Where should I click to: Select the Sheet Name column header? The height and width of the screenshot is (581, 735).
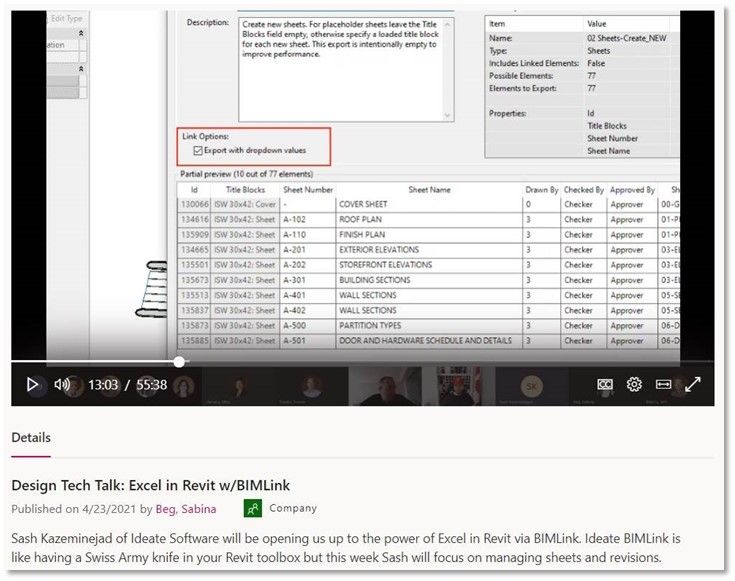429,190
